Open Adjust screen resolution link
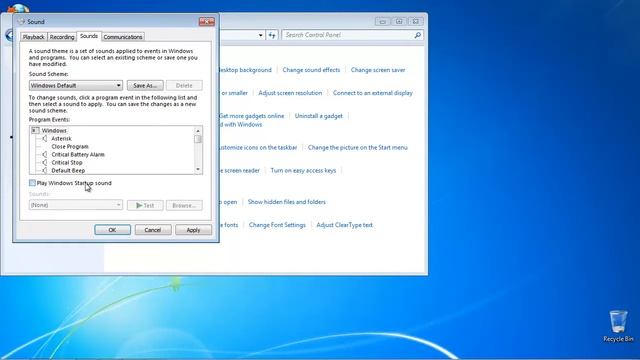 tap(290, 93)
